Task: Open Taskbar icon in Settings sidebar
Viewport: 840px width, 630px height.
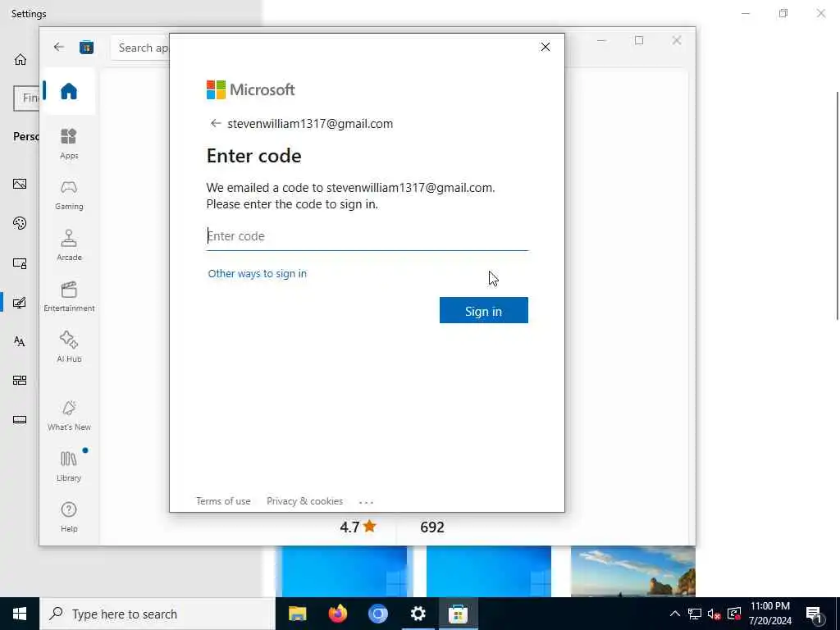Action: pyautogui.click(x=20, y=419)
